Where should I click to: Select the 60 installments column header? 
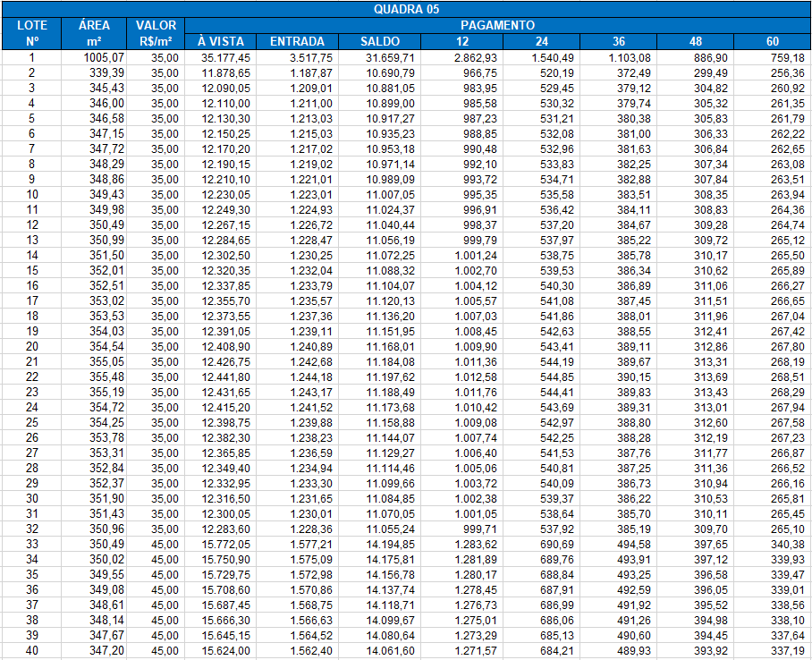[x=772, y=41]
